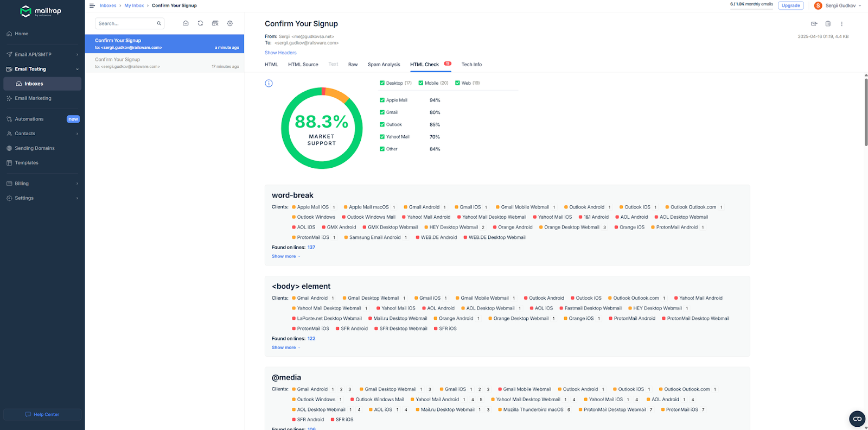Mark all messages as read icon

pyautogui.click(x=186, y=23)
